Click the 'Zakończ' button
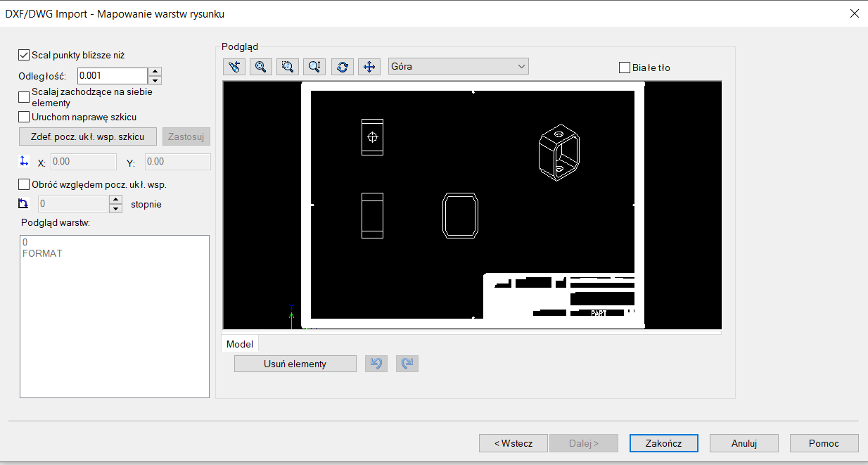This screenshot has height=465, width=868. click(x=664, y=443)
